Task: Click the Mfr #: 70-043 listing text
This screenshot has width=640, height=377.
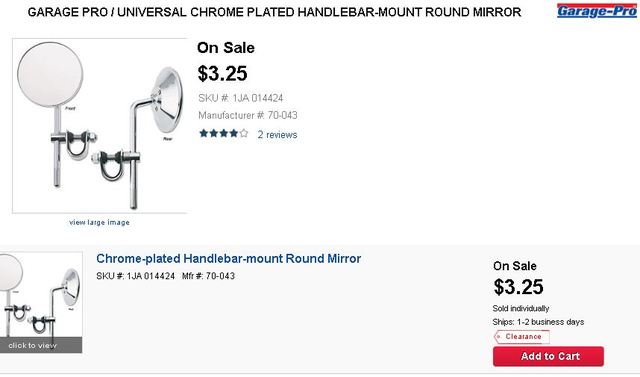Action: (208, 276)
